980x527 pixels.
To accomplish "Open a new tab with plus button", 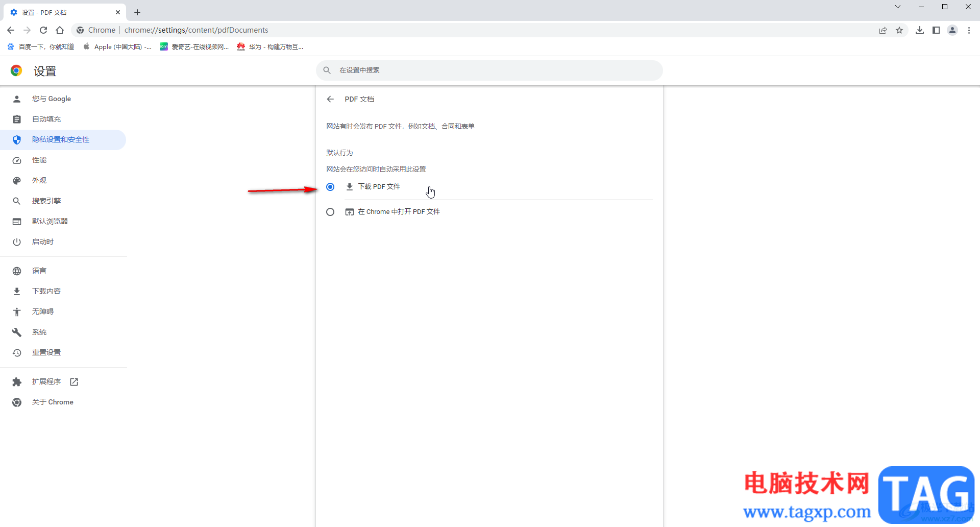I will tap(137, 12).
